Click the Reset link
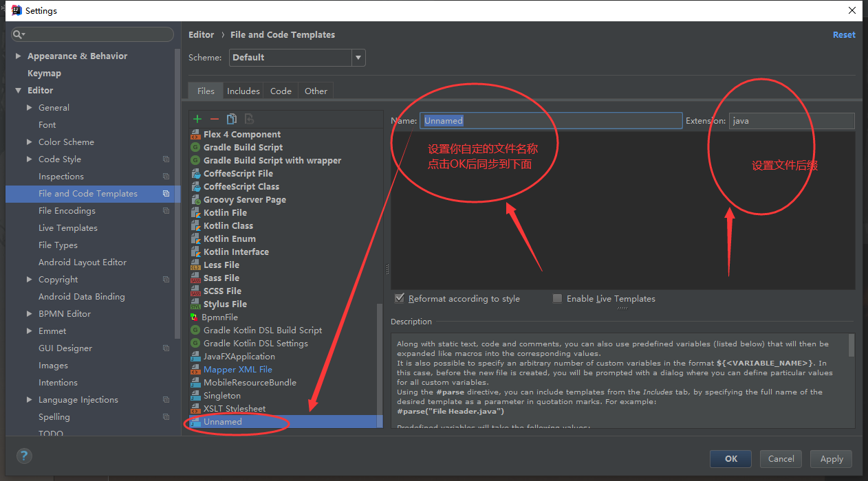The width and height of the screenshot is (868, 481). [x=844, y=35]
